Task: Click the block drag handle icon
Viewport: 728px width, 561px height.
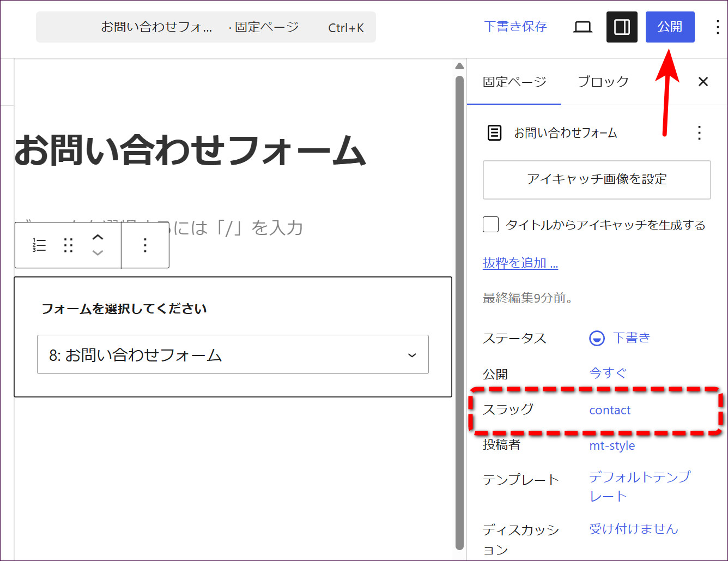Action: tap(68, 245)
